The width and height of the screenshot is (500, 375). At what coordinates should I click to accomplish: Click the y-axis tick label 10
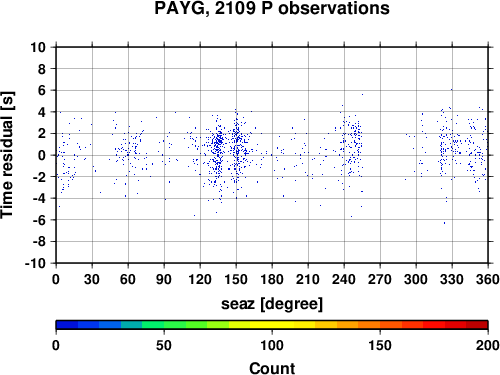(x=38, y=47)
